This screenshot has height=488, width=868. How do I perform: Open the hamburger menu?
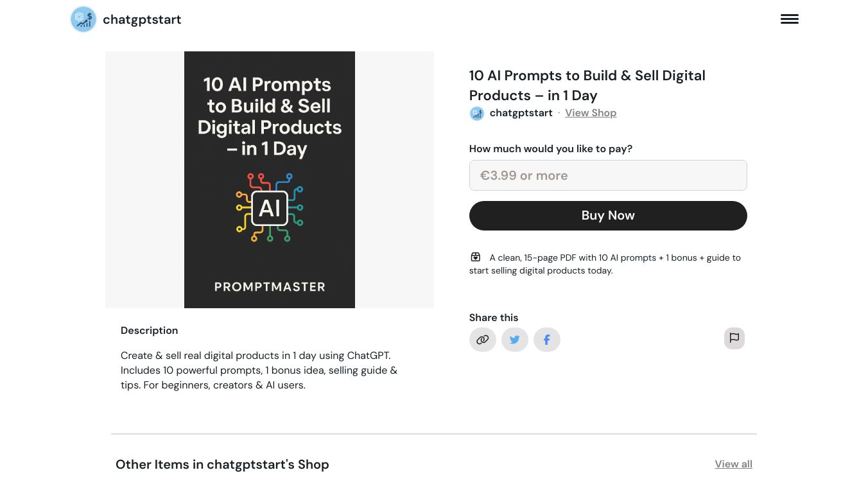(x=789, y=19)
